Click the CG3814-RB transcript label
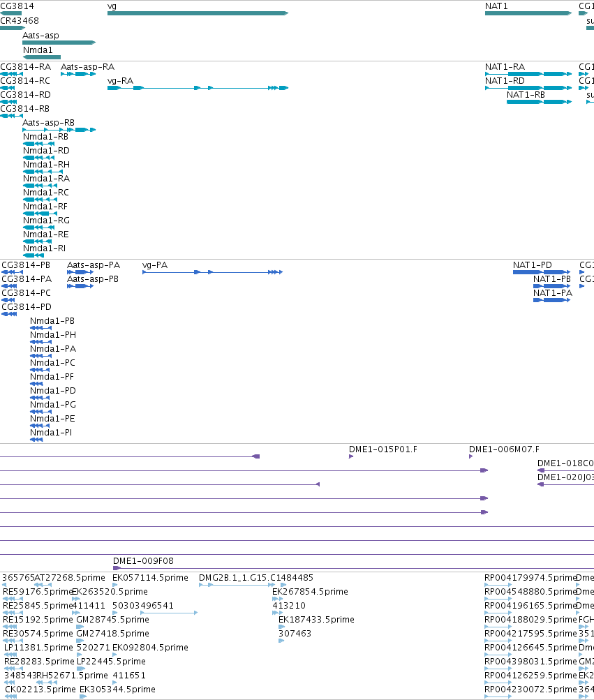594x700 pixels. click(x=25, y=108)
